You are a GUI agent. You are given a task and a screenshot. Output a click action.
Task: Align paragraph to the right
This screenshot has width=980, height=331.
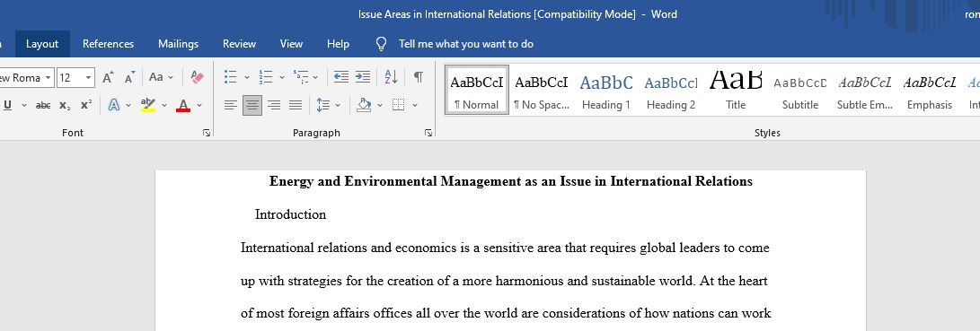[x=274, y=105]
